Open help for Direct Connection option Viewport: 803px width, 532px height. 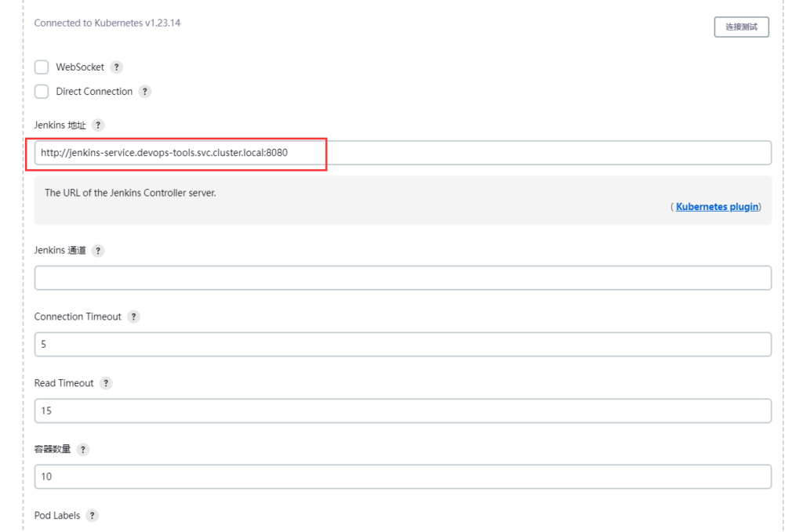coord(145,92)
